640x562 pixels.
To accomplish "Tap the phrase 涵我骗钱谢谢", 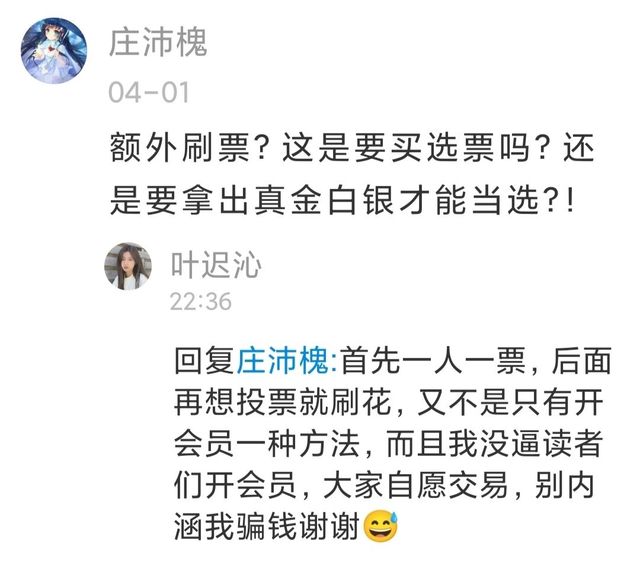I will 267,526.
